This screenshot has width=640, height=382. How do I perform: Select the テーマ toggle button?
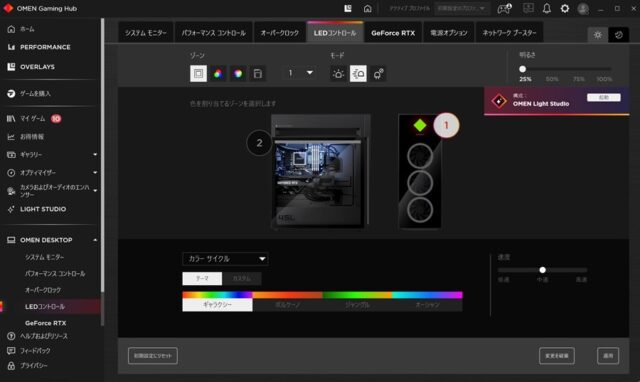pyautogui.click(x=202, y=278)
